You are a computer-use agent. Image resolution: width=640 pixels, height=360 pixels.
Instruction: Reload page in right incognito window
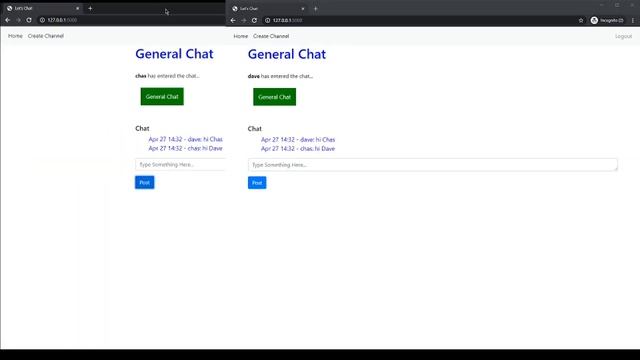click(x=254, y=20)
